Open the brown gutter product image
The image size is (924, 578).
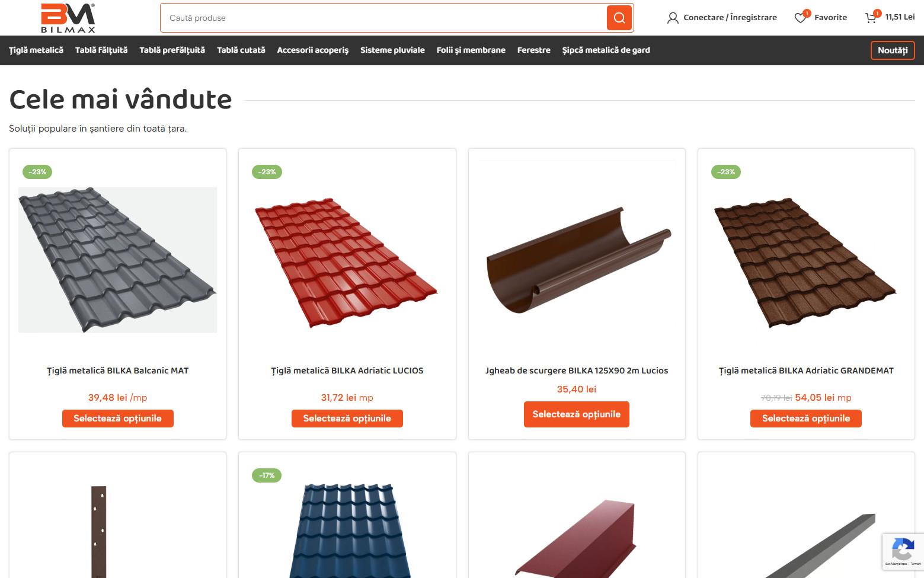click(x=577, y=260)
